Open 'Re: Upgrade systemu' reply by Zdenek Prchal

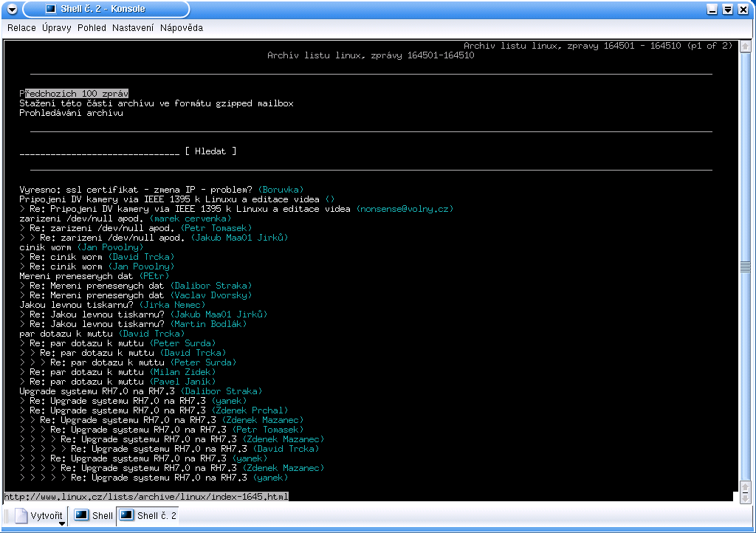(x=117, y=411)
